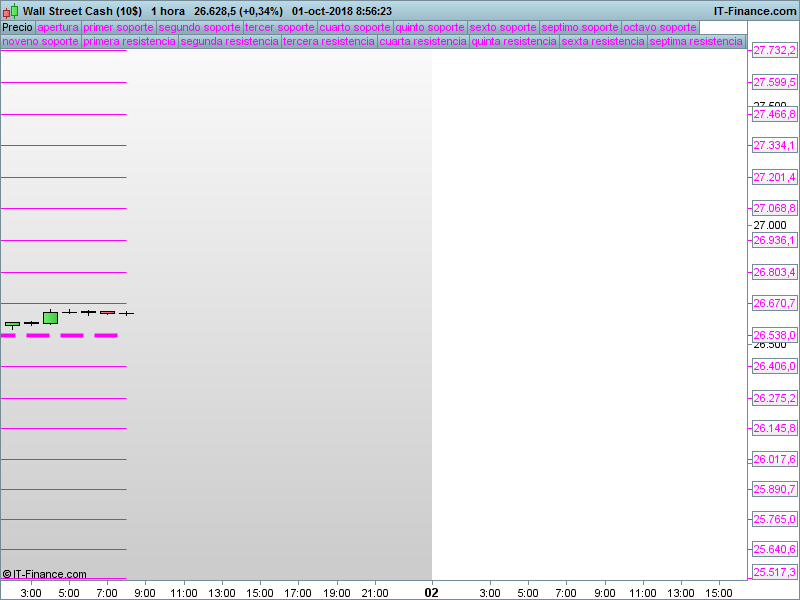Click the 26.406,0 price level tag

click(x=774, y=366)
